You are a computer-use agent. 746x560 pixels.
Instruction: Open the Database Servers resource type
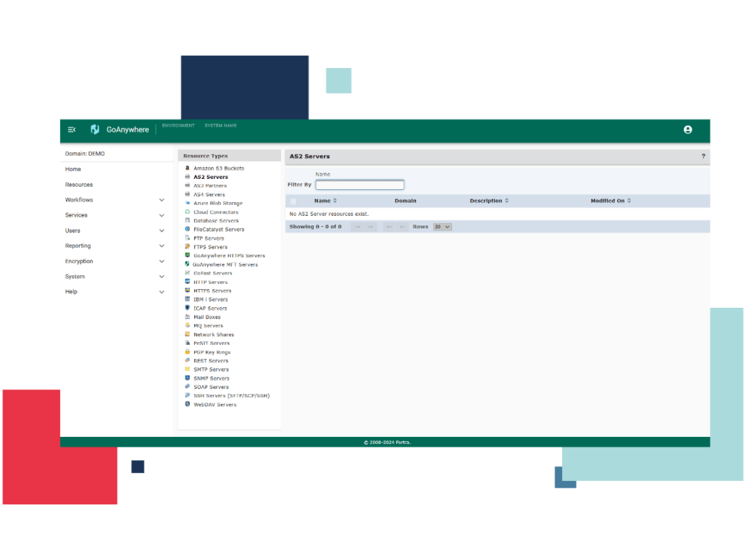(216, 221)
